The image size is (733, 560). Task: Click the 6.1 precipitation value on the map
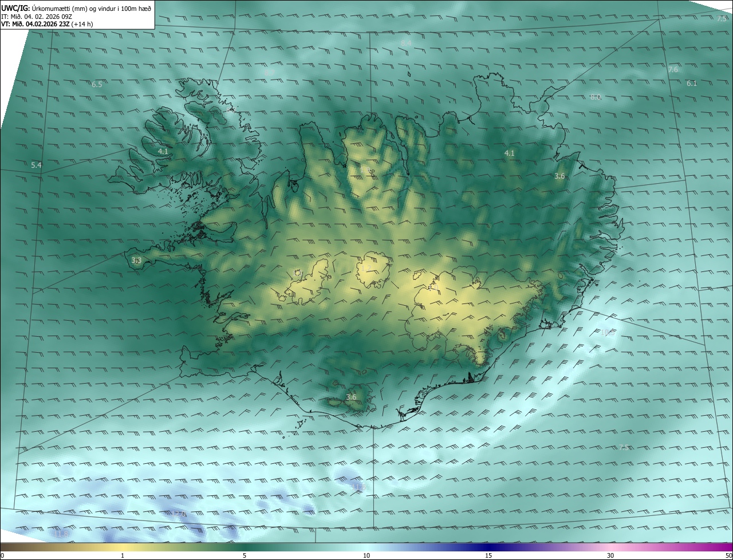(x=692, y=84)
